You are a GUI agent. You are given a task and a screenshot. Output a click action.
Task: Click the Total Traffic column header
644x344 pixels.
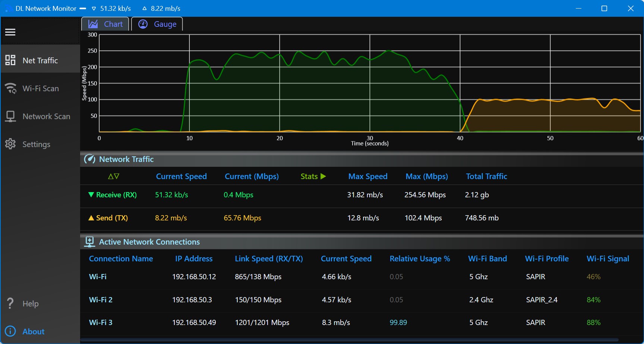click(487, 176)
